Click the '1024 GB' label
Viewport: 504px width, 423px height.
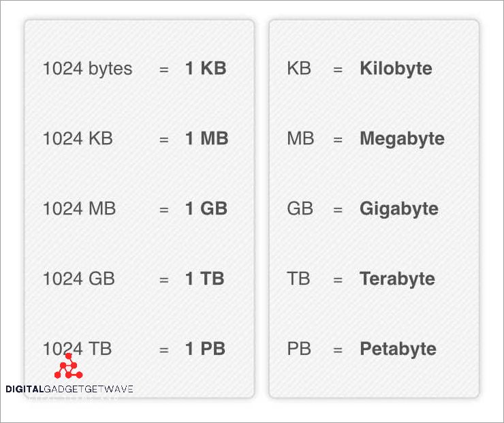click(x=78, y=279)
